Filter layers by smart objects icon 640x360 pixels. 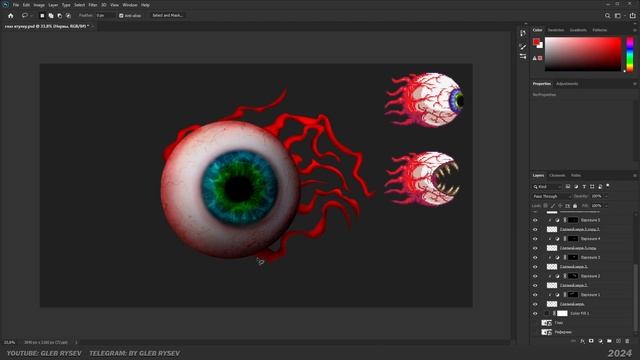pos(600,187)
